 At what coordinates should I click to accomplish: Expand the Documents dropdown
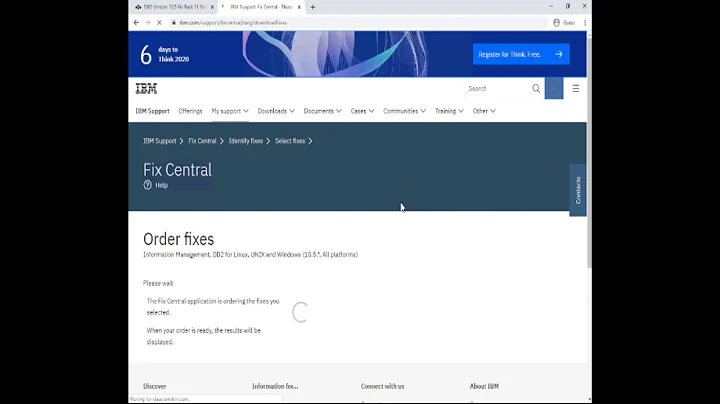click(x=322, y=111)
